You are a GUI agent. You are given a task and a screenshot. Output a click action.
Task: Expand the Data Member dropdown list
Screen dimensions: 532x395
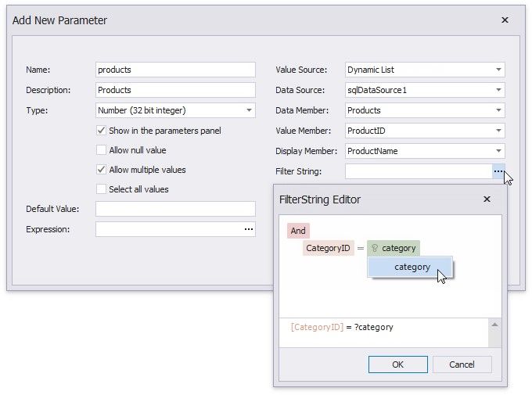[x=498, y=110]
